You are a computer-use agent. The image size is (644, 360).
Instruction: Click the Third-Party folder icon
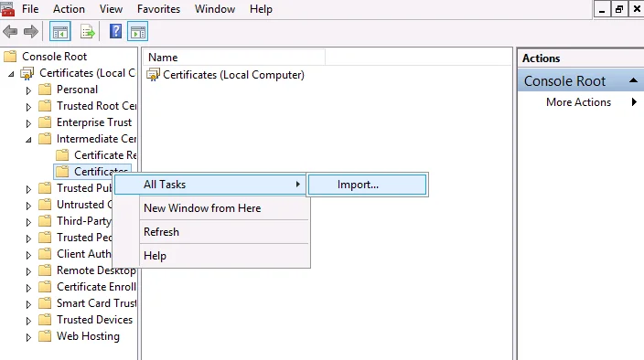(x=45, y=221)
